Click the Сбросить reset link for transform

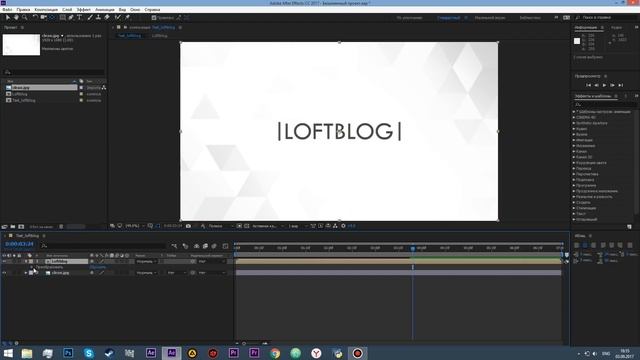98,267
